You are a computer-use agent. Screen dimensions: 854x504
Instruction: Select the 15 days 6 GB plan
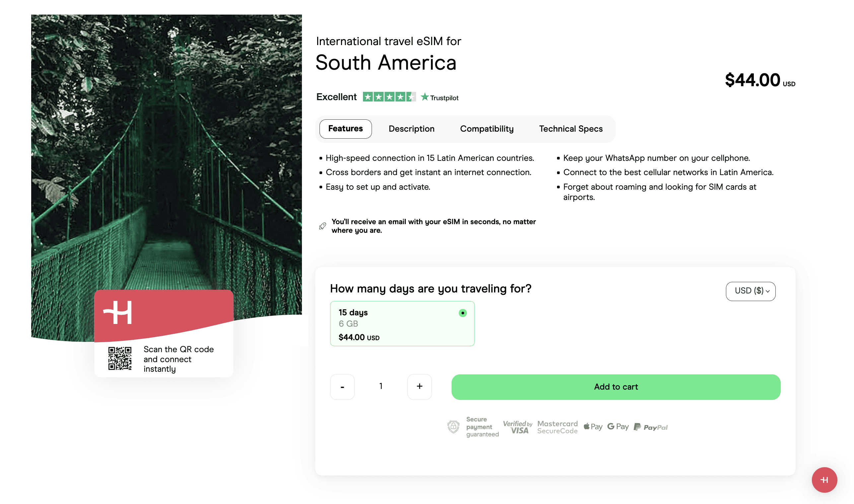coord(402,324)
